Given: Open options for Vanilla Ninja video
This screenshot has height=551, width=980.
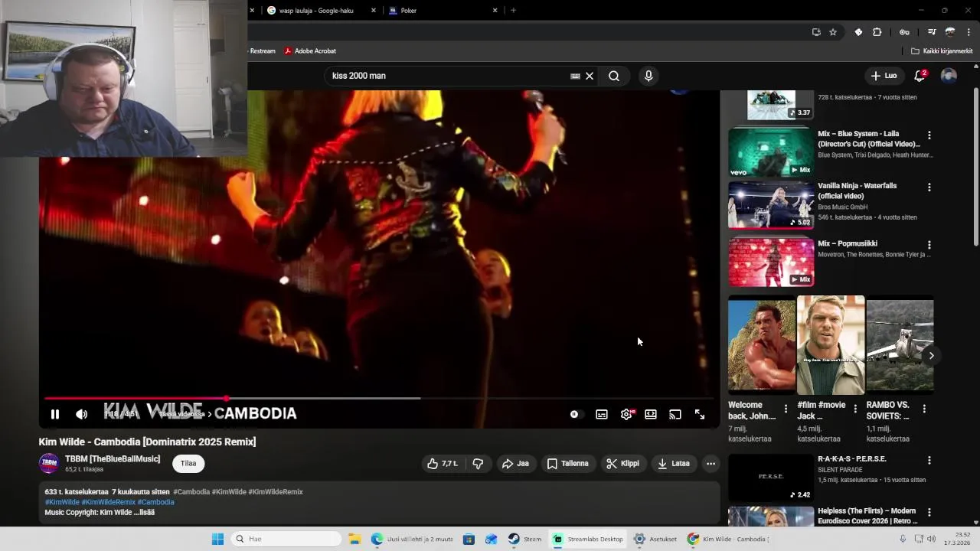Looking at the screenshot, I should tap(929, 187).
